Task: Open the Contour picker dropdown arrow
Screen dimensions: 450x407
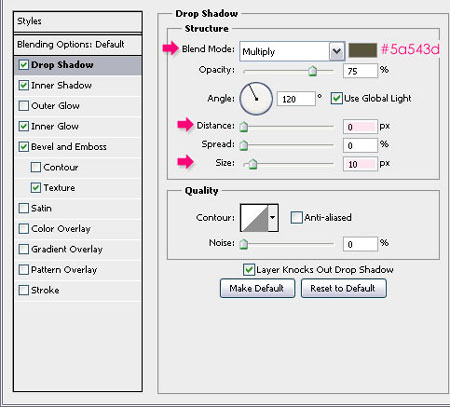Action: 273,218
